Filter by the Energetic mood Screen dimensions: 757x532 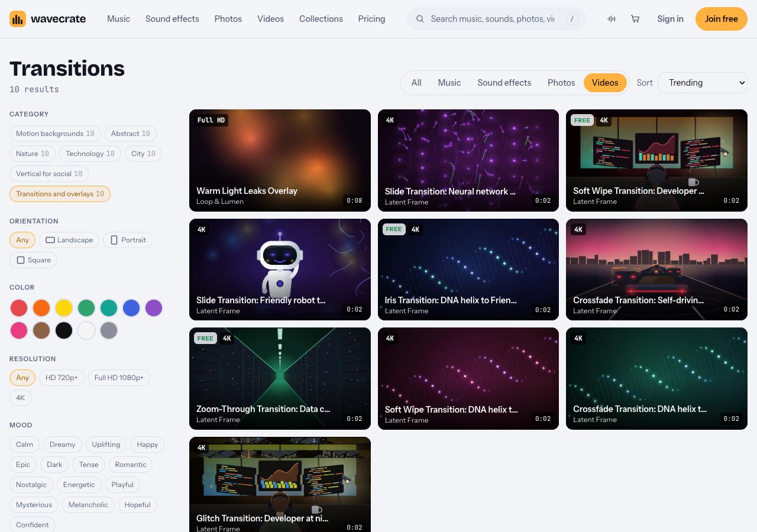click(79, 485)
